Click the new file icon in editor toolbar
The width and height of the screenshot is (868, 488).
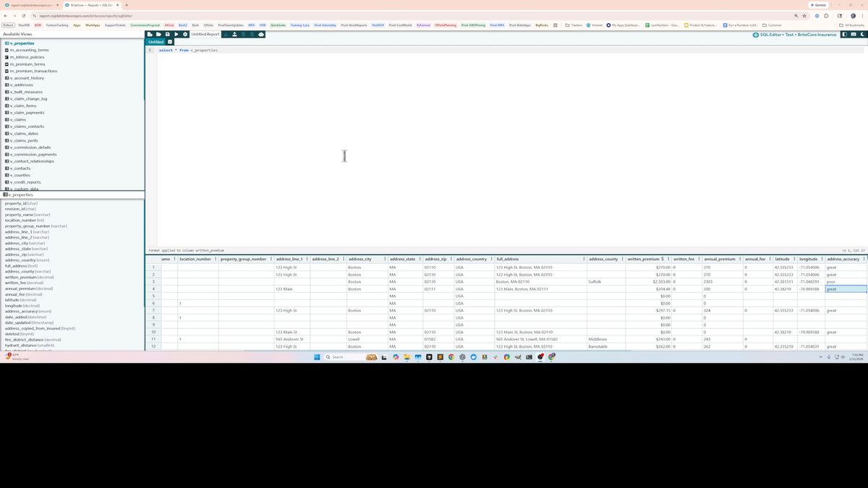[x=150, y=34]
